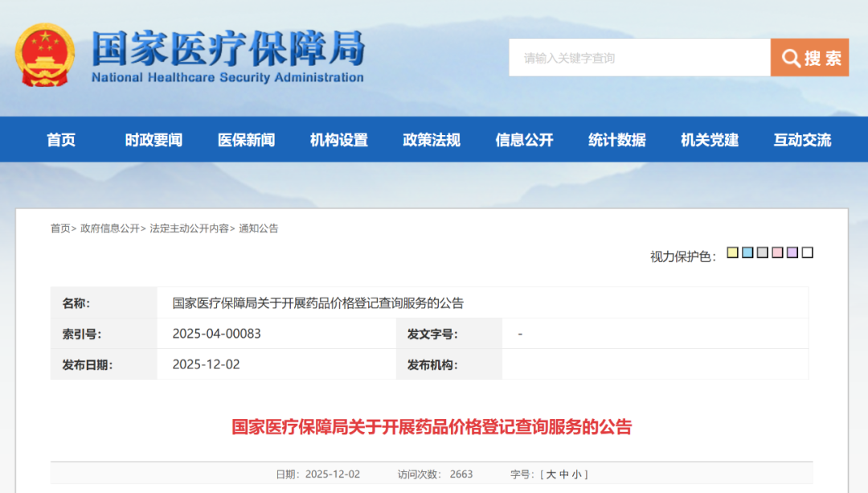Screen dimensions: 868x493
Task: Select 政策法规 in the navigation bar
Action: pyautogui.click(x=432, y=140)
